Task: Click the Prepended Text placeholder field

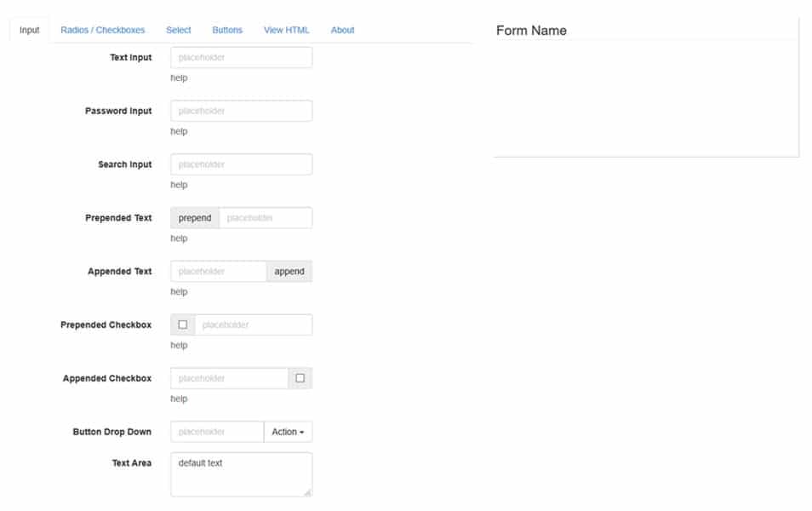Action: (266, 217)
